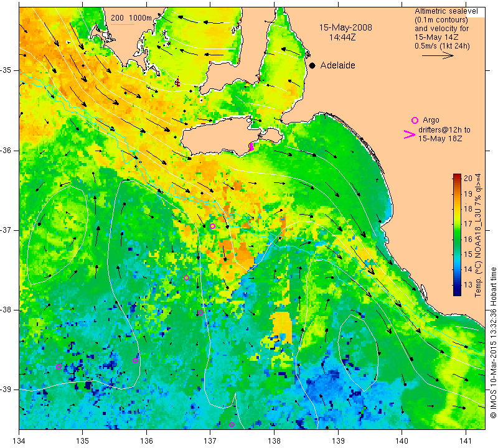This screenshot has width=498, height=448.
Task: Click Argo float marker at 37°S 137°E
Action: (x=212, y=226)
